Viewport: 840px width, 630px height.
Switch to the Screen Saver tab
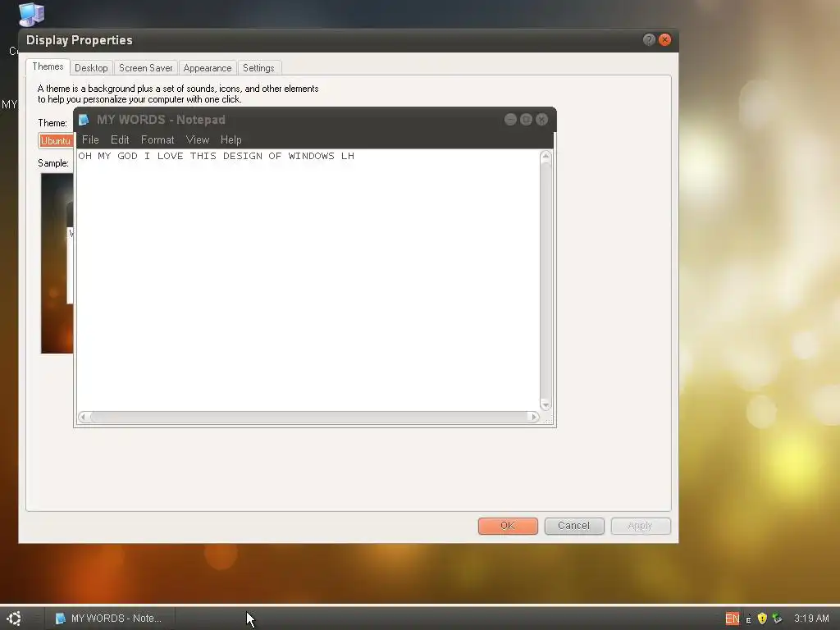(x=146, y=68)
